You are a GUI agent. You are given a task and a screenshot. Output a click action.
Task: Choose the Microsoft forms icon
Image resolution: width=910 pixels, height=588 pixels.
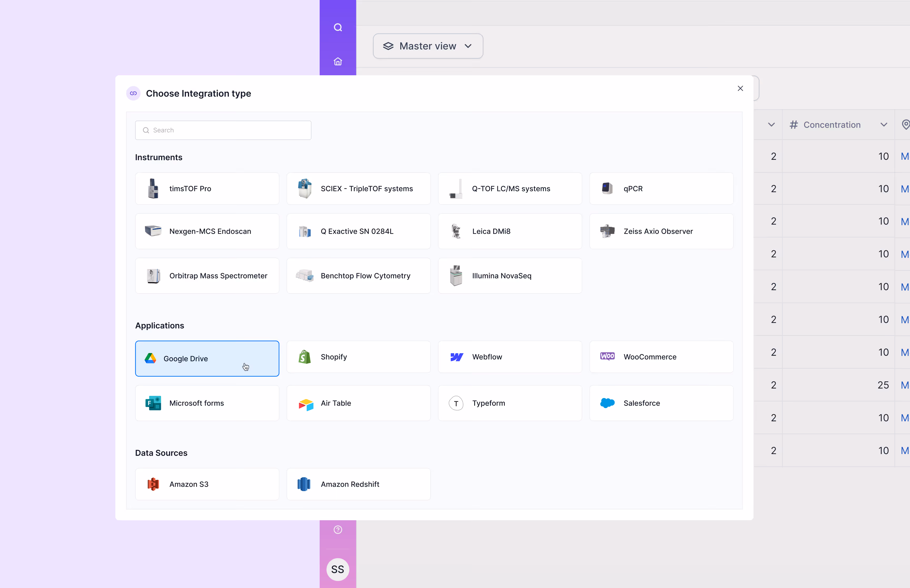[153, 403]
